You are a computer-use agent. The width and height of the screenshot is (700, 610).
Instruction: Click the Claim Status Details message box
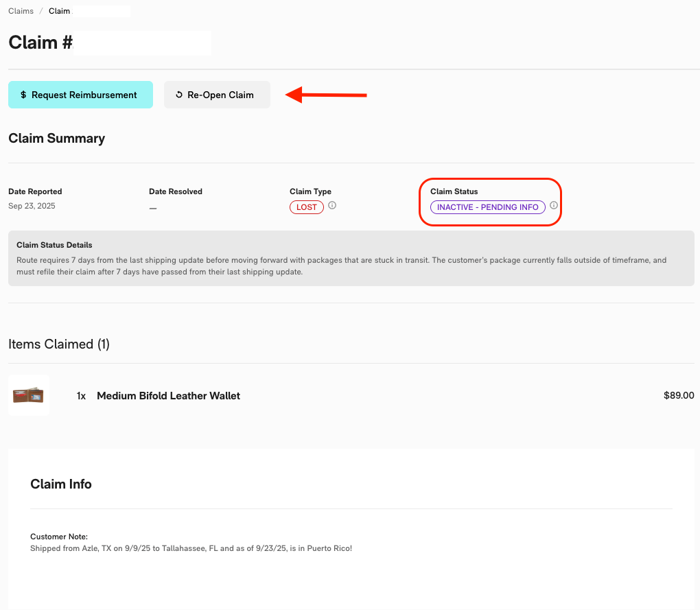coord(351,258)
